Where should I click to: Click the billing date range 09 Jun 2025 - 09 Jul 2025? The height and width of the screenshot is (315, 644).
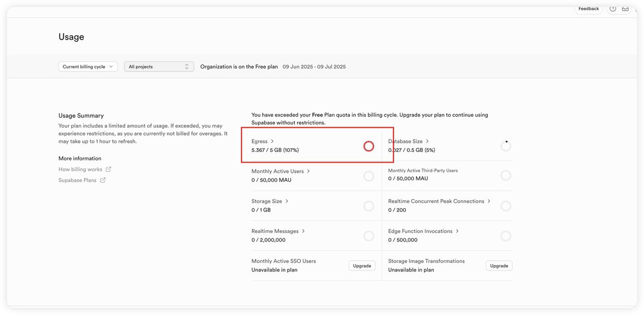[314, 67]
